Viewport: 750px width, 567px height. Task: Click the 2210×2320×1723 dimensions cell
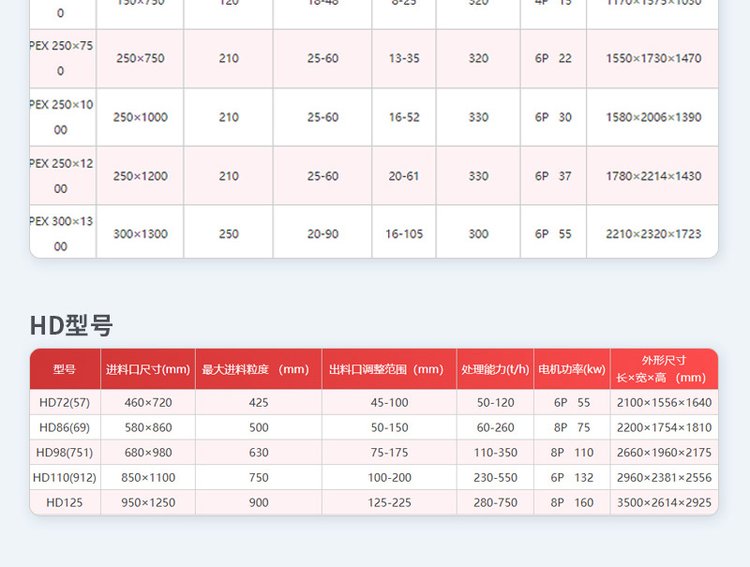tap(653, 233)
